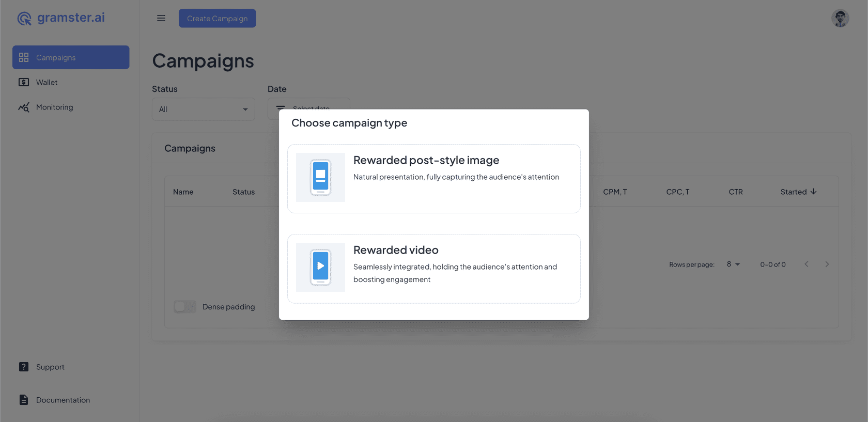Click the Monitoring chart icon
Screen dimensions: 868x422
24,107
